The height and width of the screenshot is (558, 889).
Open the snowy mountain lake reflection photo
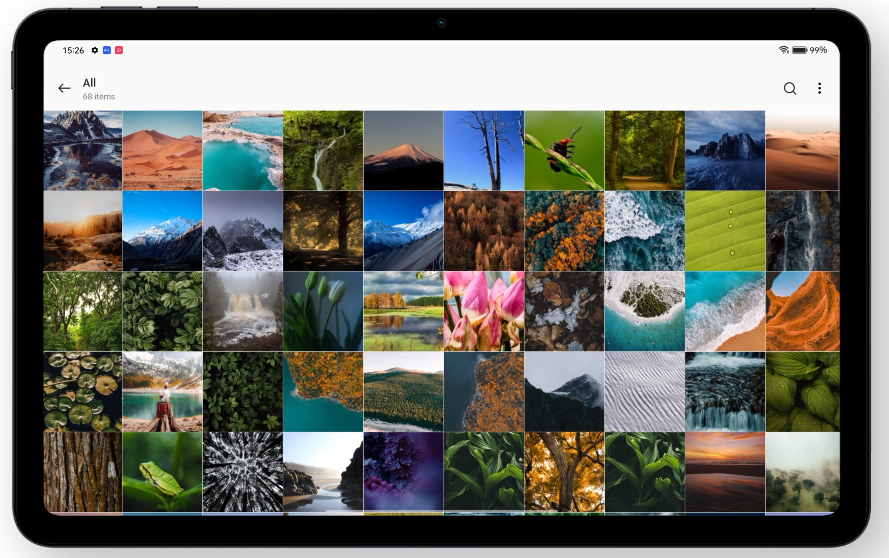coord(83,150)
